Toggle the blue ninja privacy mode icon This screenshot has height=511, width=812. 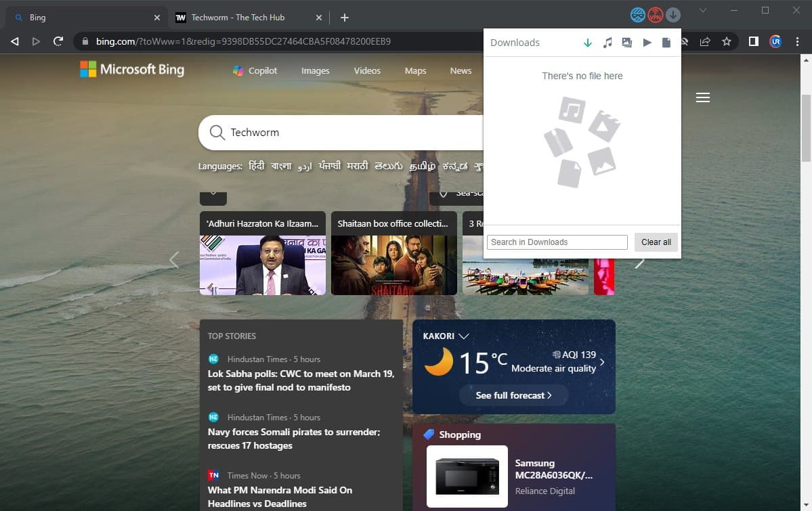click(637, 15)
